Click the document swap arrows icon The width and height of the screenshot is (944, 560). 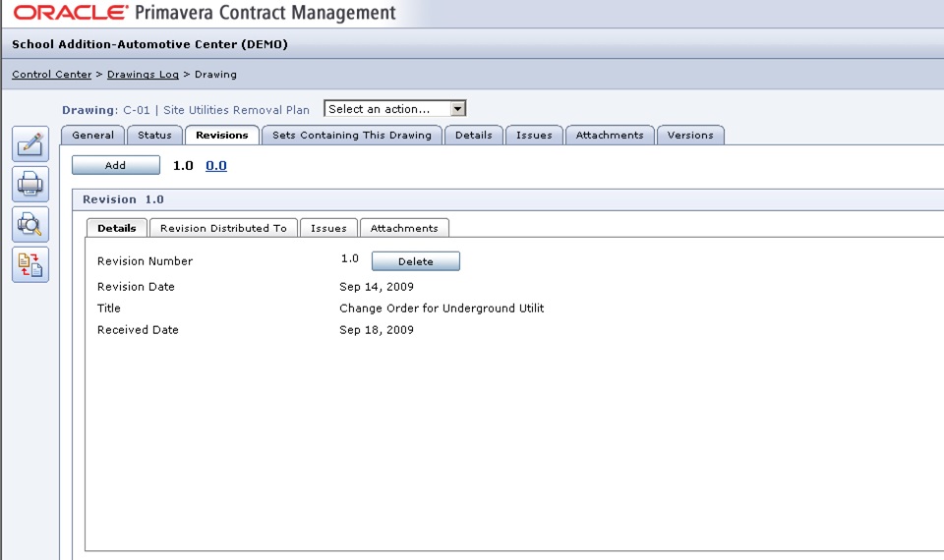(29, 264)
